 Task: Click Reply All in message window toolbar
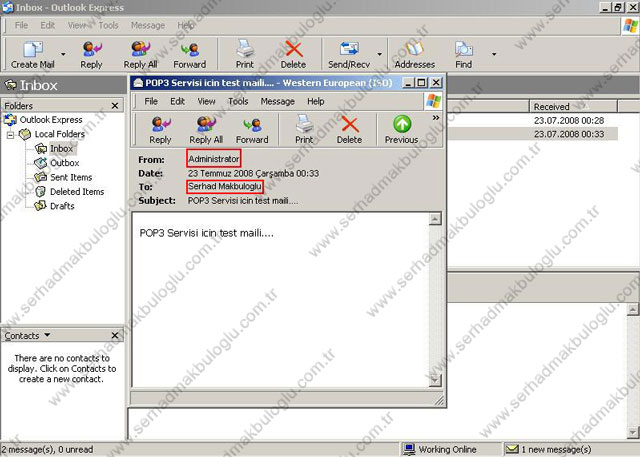coord(206,130)
